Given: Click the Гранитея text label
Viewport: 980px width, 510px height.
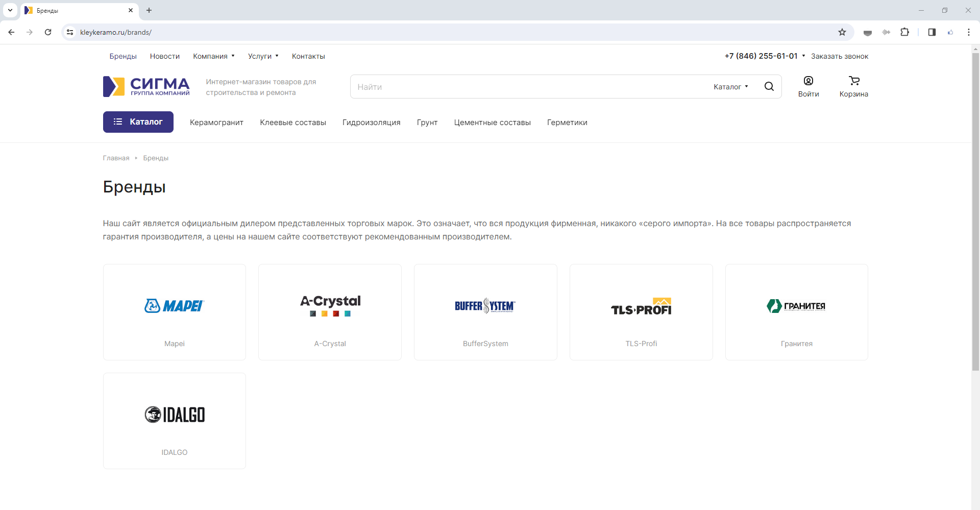Looking at the screenshot, I should click(x=796, y=344).
